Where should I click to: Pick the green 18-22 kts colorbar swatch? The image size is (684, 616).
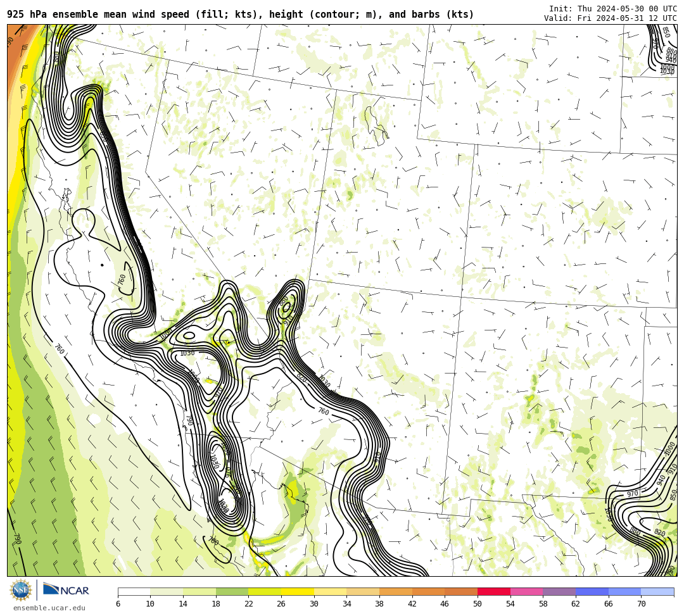(232, 591)
